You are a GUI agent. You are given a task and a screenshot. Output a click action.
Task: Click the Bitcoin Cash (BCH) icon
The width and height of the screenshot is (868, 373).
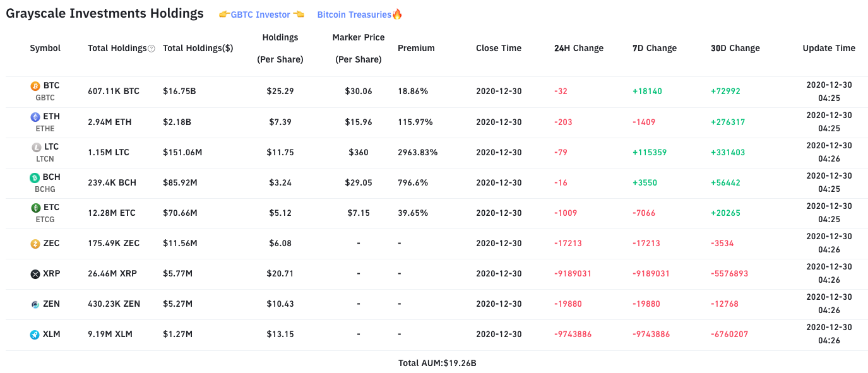[35, 177]
